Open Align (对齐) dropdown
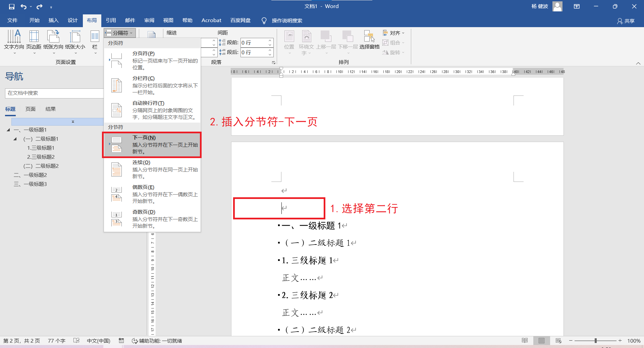This screenshot has height=348, width=644. pyautogui.click(x=394, y=33)
